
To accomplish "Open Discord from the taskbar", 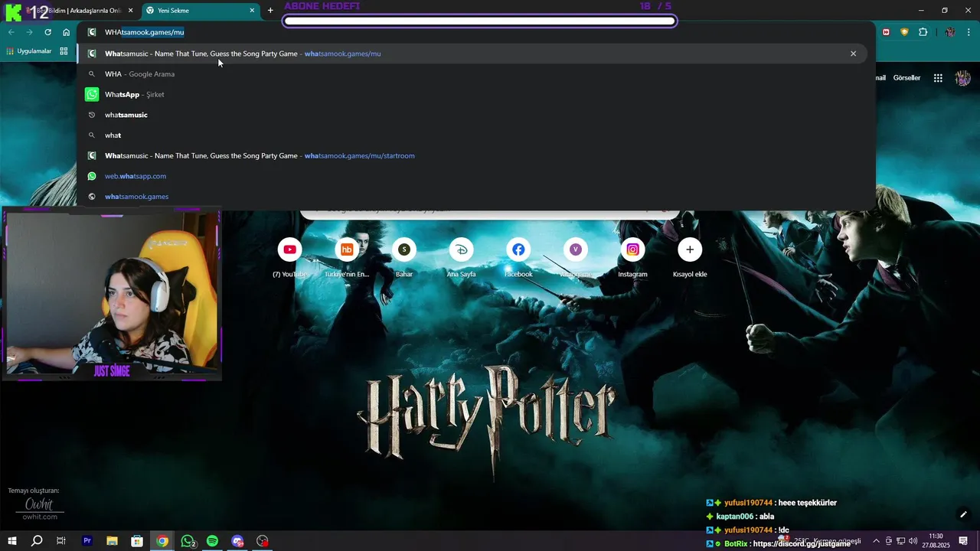I will tap(238, 541).
